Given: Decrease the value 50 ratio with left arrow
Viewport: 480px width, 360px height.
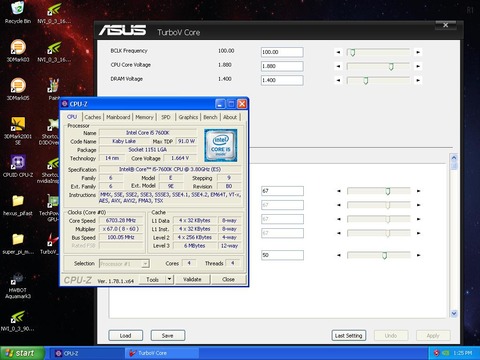Looking at the screenshot, I should (x=339, y=255).
